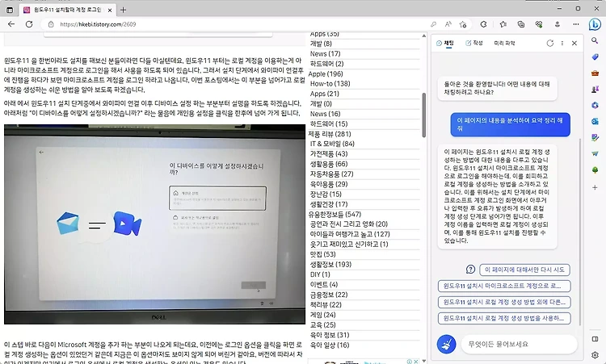Click the chat input '무엇이든 물어보세요'
This screenshot has height=364, width=606.
coord(519,344)
